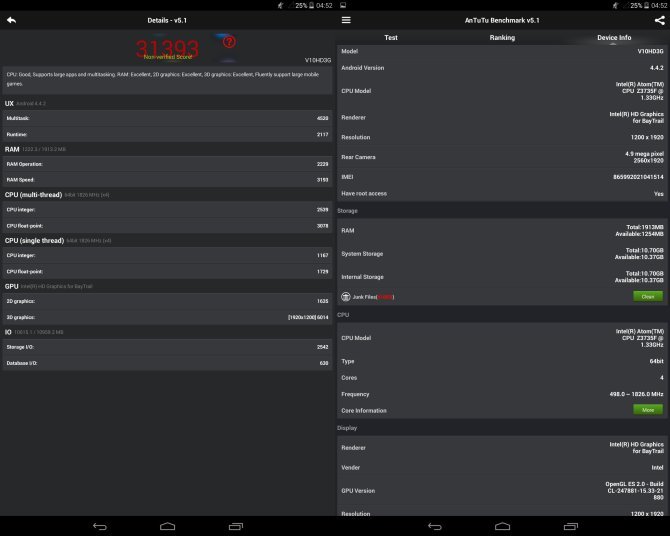The image size is (670, 536).
Task: Tap the Junk Files trash icon
Action: (346, 296)
